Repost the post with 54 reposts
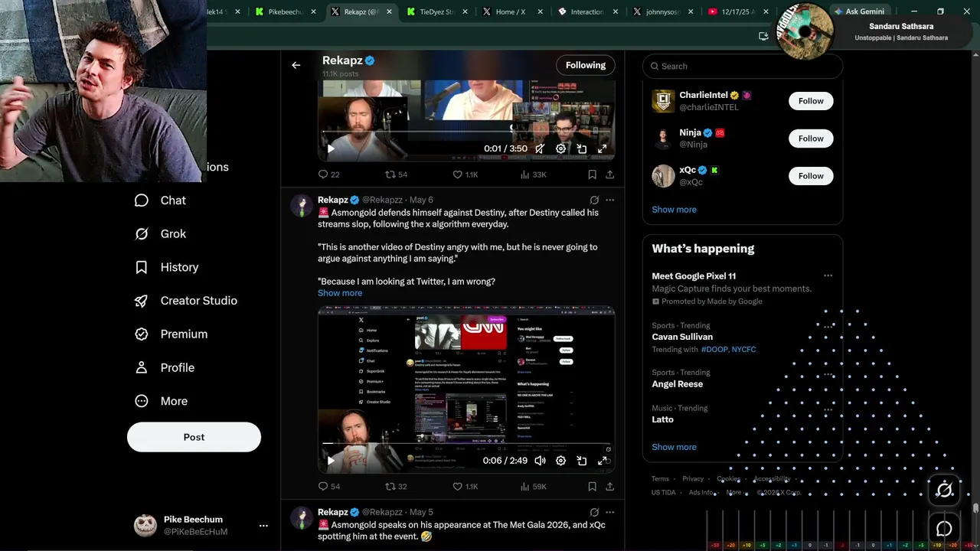This screenshot has width=980, height=551. (396, 174)
